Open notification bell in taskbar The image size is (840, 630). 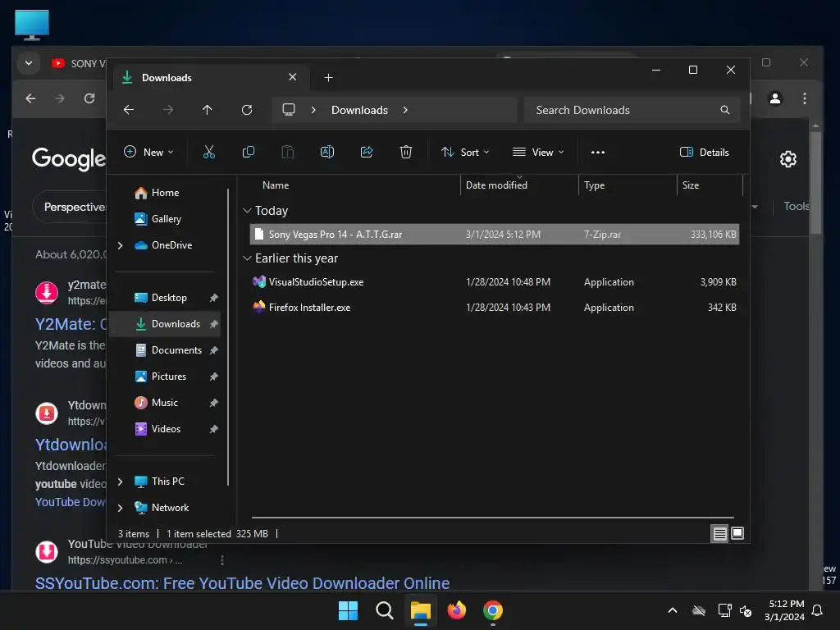(818, 610)
